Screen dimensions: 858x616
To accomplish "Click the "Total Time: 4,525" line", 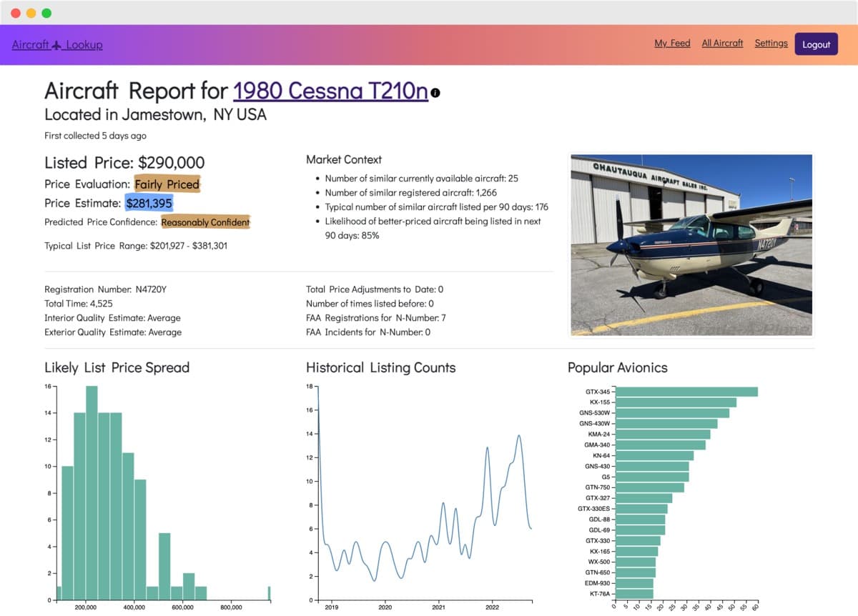I will tap(79, 304).
